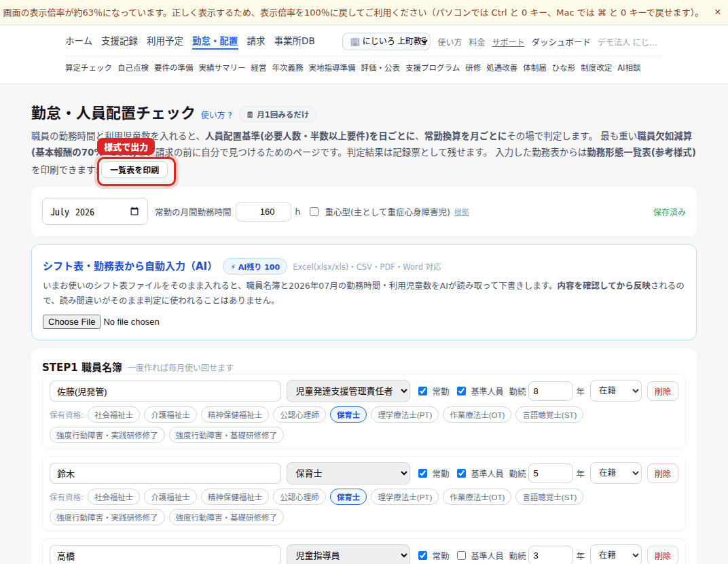Delete 鈴木 row with 削除

pyautogui.click(x=663, y=474)
